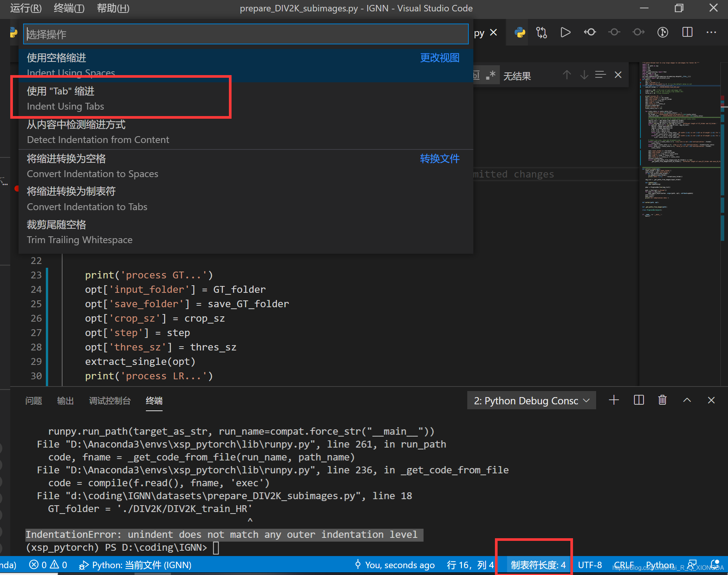Click line number 27 in gutter
Viewport: 728px width, 575px height.
point(36,332)
